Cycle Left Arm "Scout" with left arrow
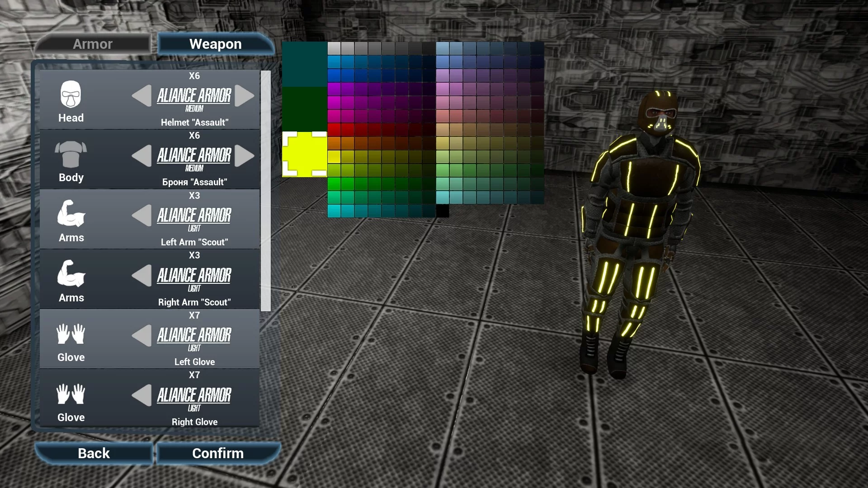Screen dimensions: 868x488 (142, 216)
